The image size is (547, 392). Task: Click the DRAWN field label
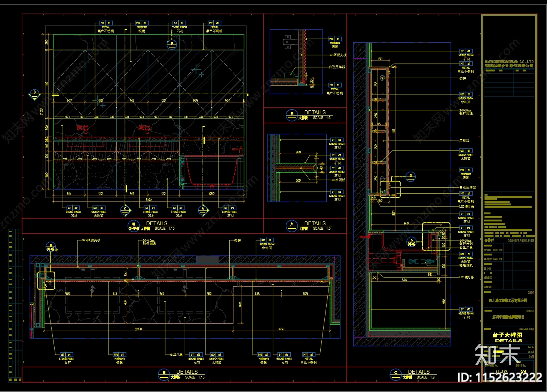pos(488,287)
